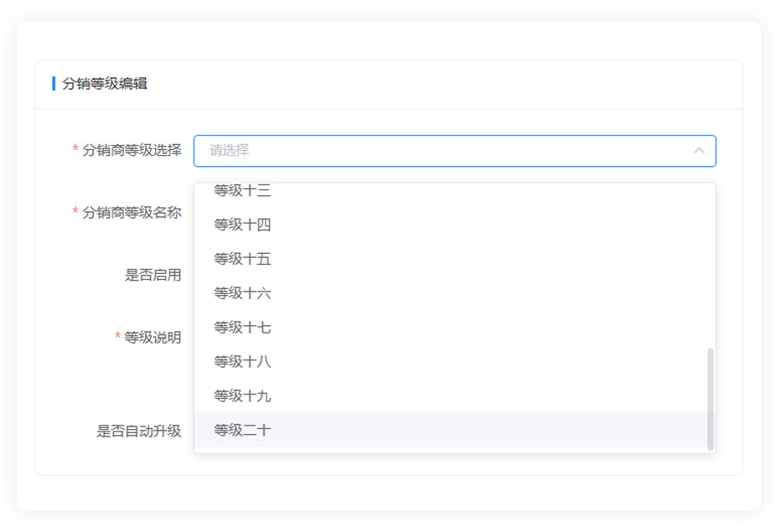Click the 是否启用 label
The height and width of the screenshot is (532, 777).
(153, 275)
